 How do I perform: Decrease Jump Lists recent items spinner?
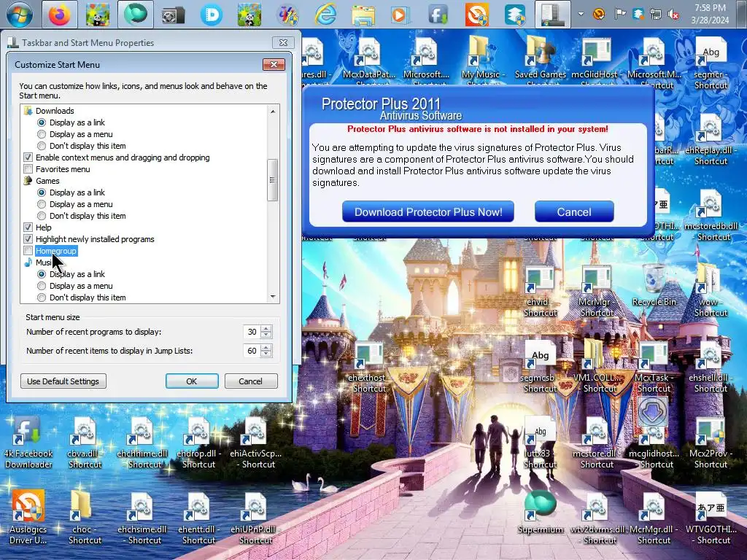point(266,354)
